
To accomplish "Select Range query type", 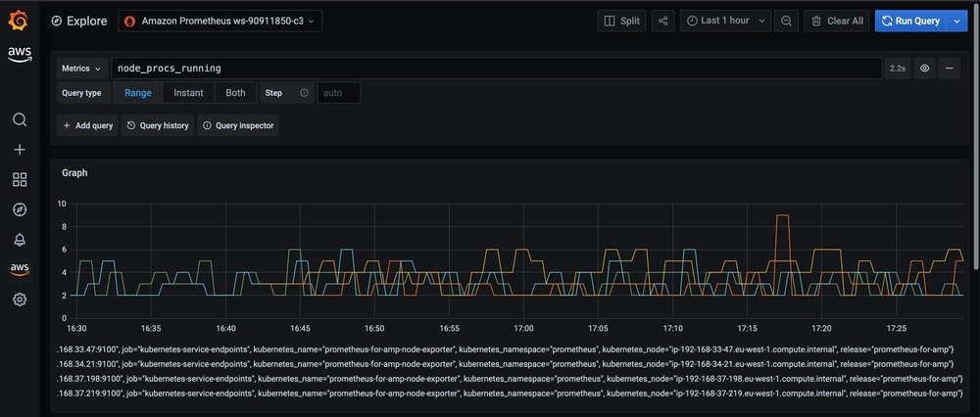I will (138, 93).
